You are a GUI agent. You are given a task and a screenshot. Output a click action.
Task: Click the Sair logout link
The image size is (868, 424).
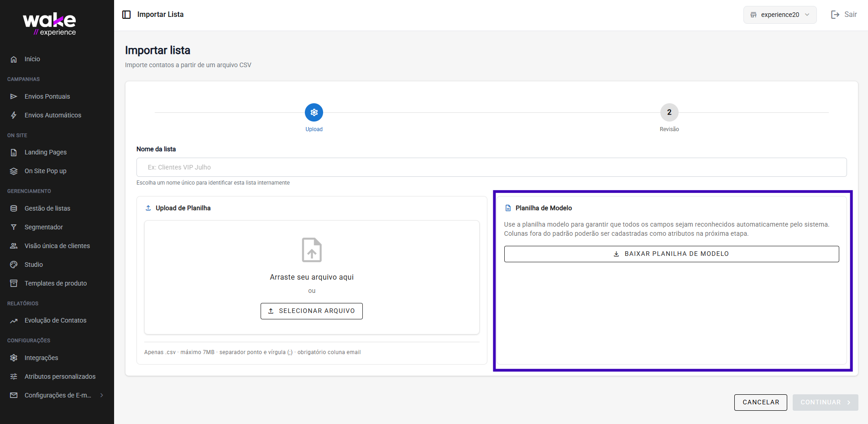click(844, 15)
